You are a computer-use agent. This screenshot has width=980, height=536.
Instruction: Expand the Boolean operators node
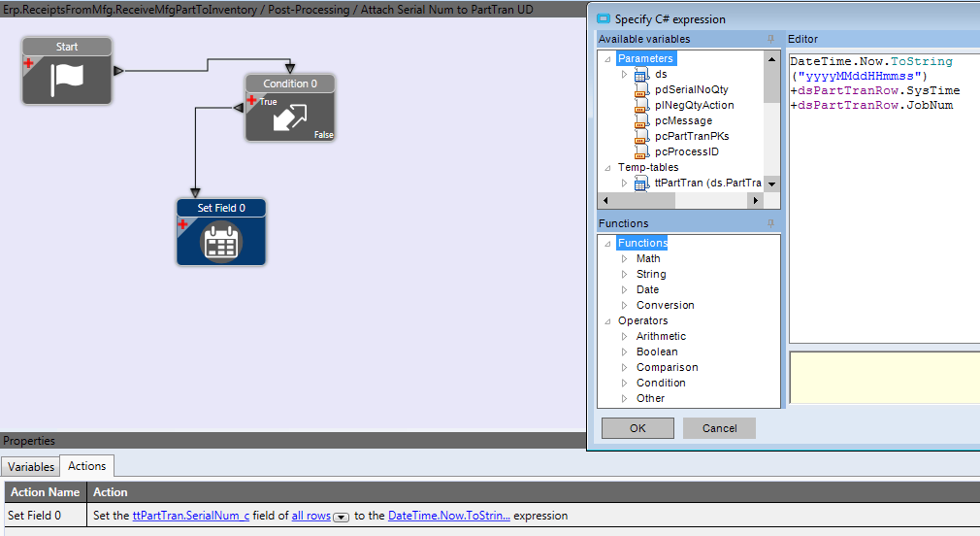[x=624, y=352]
